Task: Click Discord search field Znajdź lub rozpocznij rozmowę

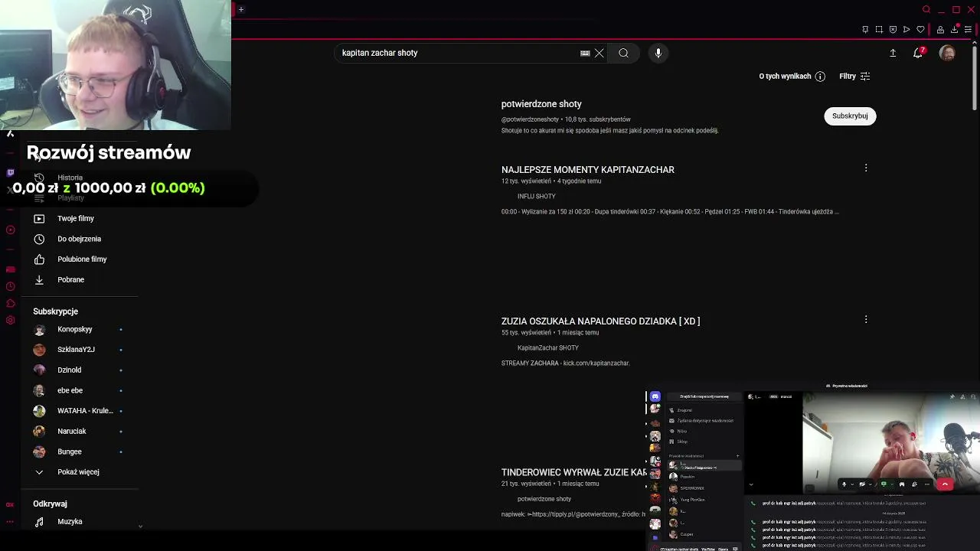Action: pyautogui.click(x=704, y=396)
